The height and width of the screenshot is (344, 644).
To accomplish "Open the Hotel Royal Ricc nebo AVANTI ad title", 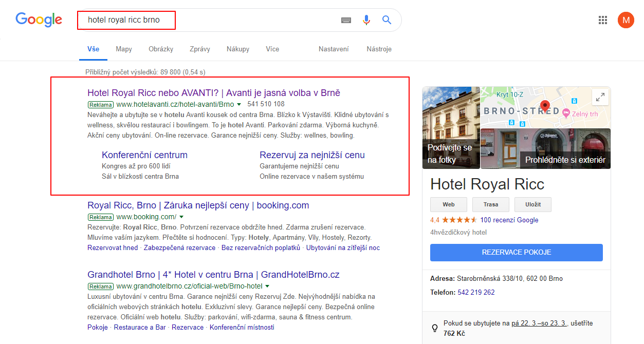I will coord(214,93).
